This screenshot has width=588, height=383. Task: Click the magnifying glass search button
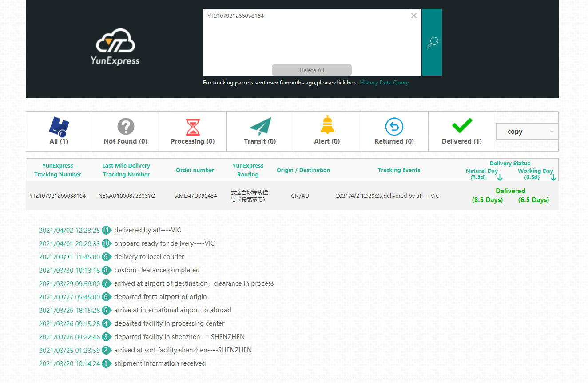pos(432,42)
